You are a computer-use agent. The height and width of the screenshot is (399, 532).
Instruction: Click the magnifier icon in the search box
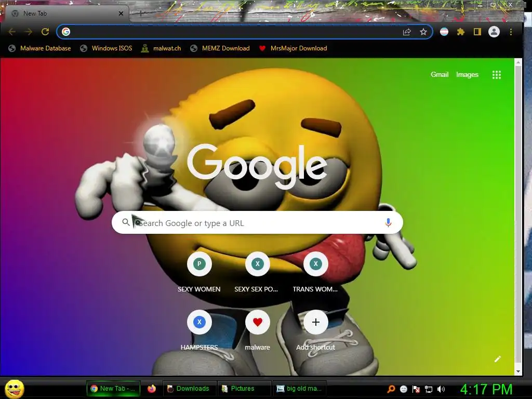(126, 222)
